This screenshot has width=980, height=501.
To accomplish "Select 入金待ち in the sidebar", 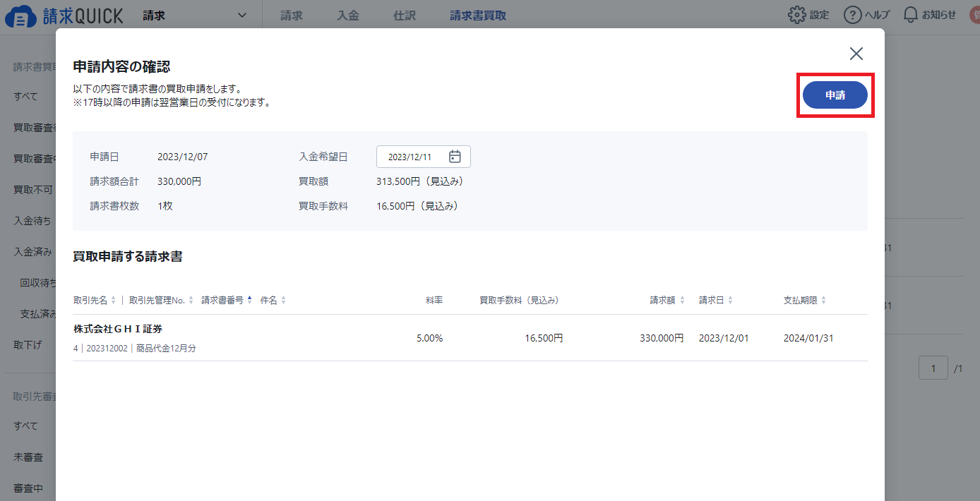I will [x=32, y=221].
